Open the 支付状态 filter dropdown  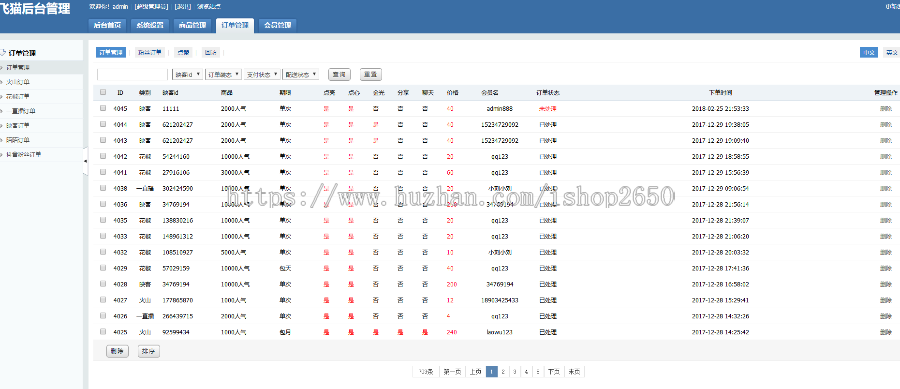tap(262, 75)
